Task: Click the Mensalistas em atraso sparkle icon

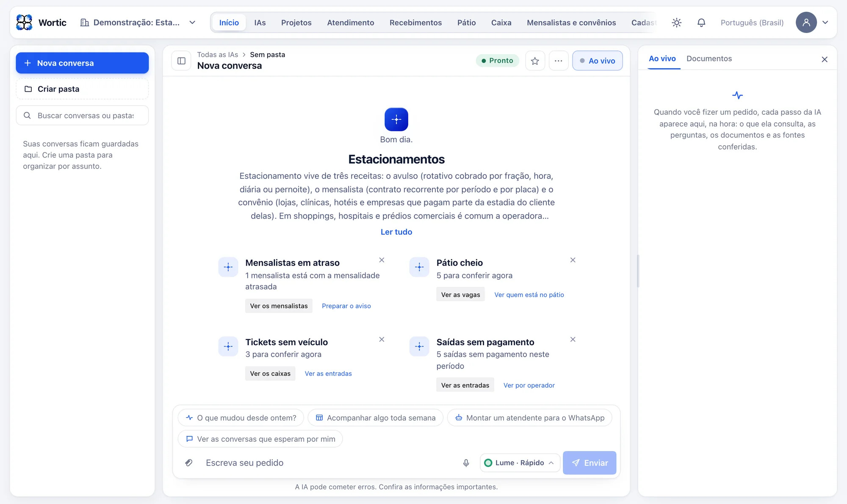Action: click(x=228, y=267)
